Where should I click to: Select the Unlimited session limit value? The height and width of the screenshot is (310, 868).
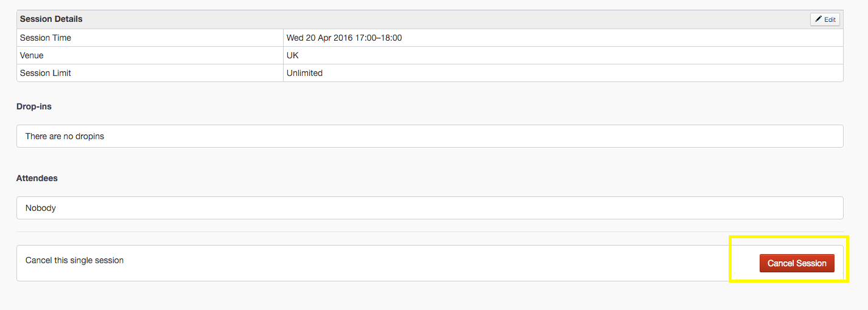click(x=304, y=73)
